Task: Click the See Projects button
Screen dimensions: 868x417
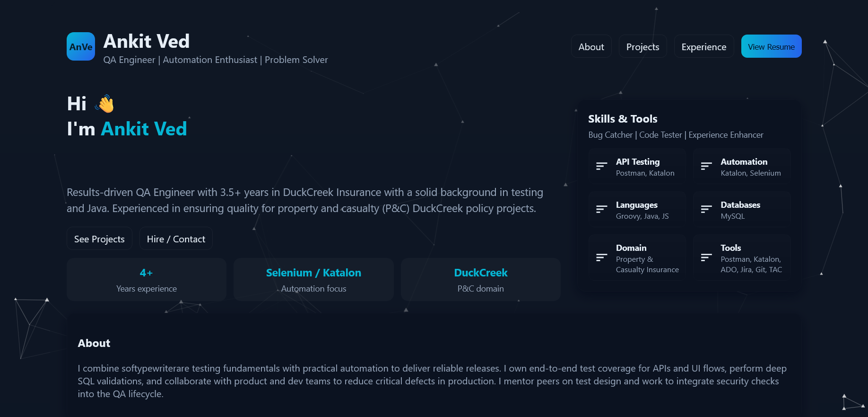Action: click(x=99, y=239)
